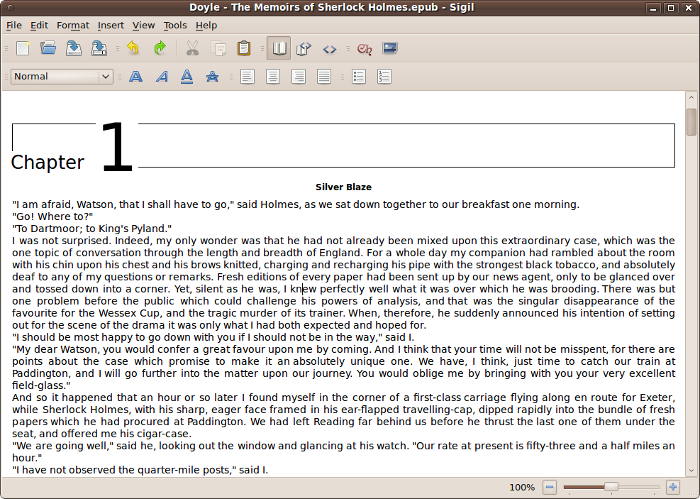Zoom in with the plus button
The image size is (700, 499).
tap(673, 487)
